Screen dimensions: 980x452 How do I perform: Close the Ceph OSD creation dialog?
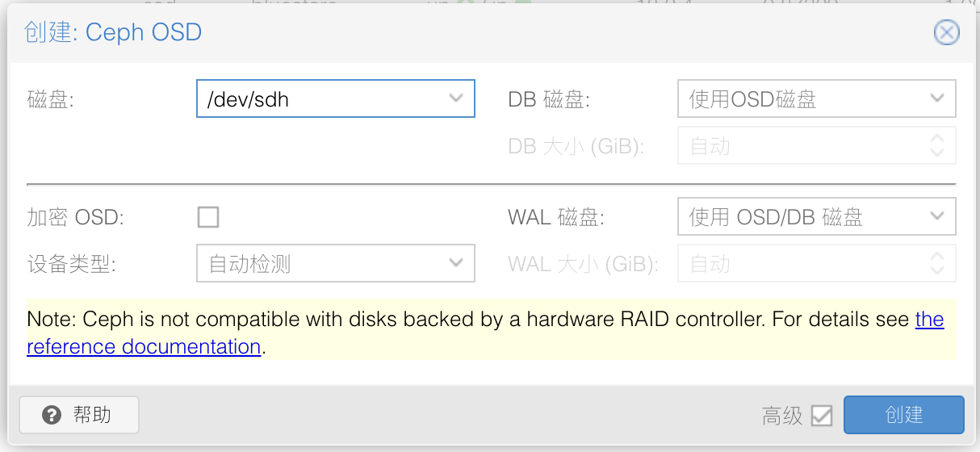pyautogui.click(x=946, y=32)
